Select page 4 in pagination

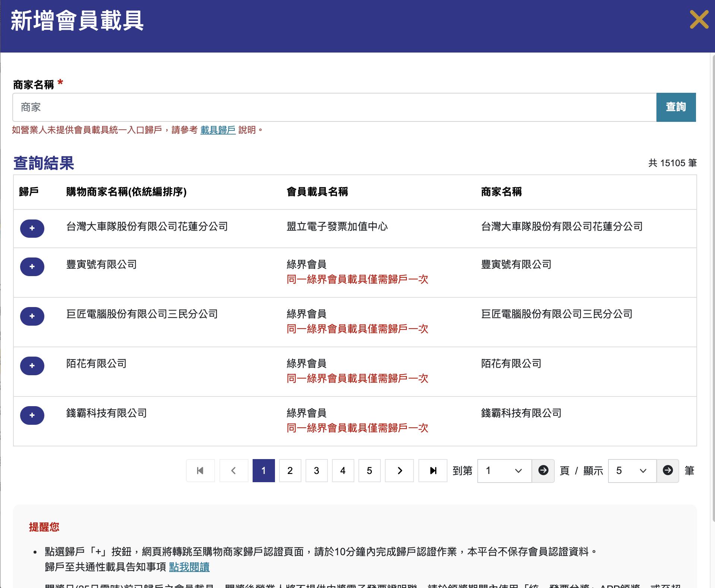click(x=343, y=471)
